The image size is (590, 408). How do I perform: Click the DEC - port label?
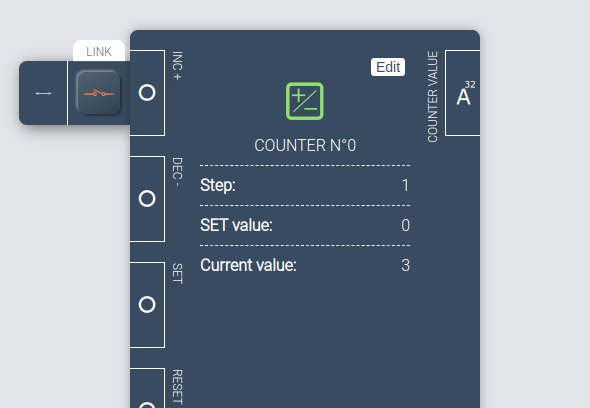[177, 172]
